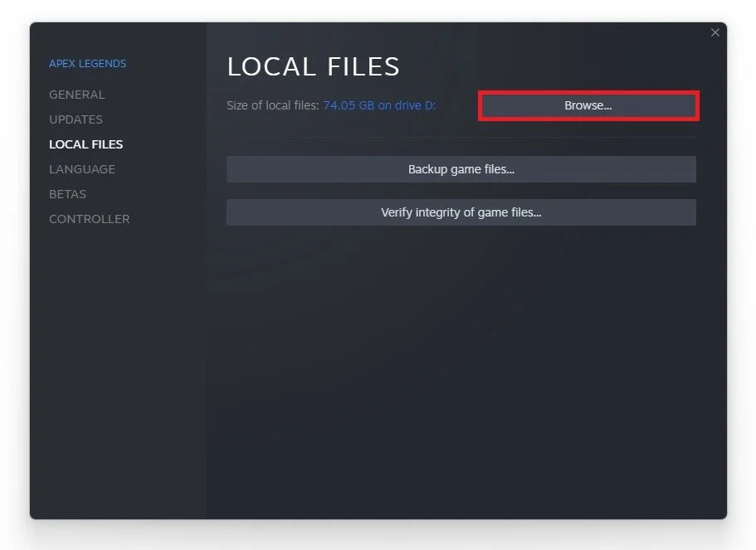The height and width of the screenshot is (550, 756).
Task: View beta participation options under BETAS
Action: click(x=67, y=194)
